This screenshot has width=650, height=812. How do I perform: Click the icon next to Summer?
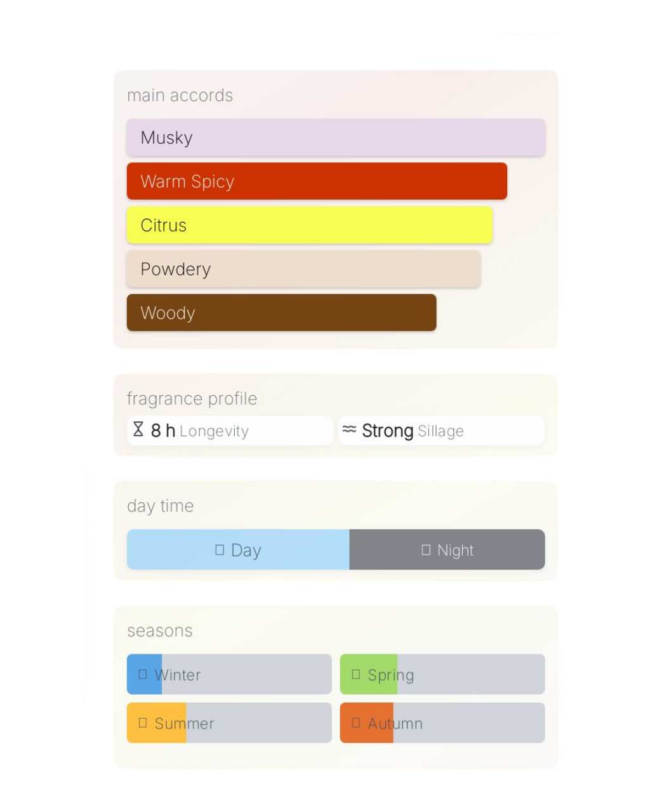143,723
